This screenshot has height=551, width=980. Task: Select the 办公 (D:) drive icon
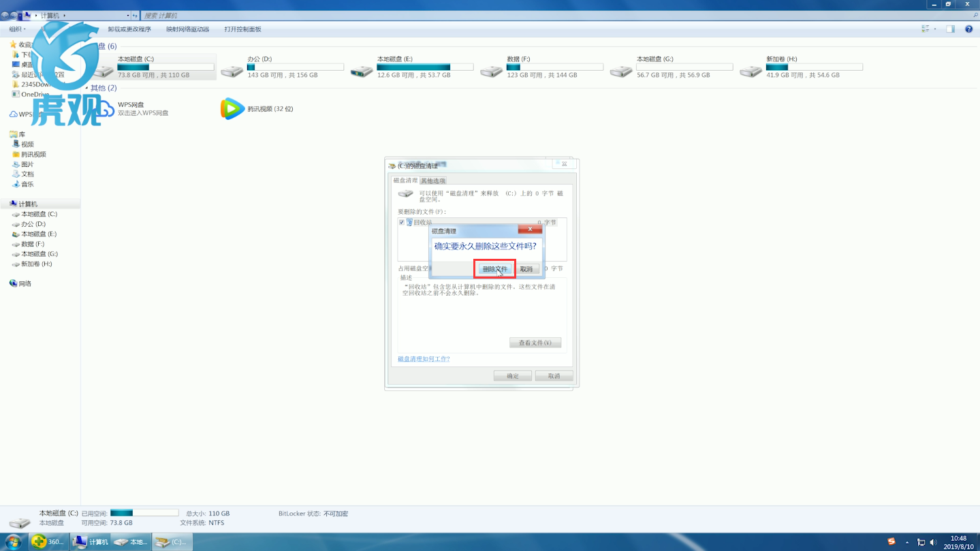tap(232, 71)
